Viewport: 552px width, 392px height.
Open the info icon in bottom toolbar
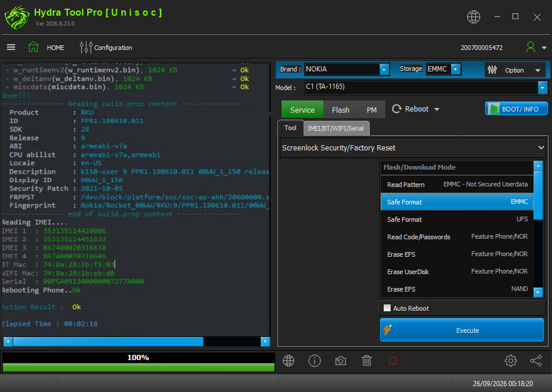315,361
